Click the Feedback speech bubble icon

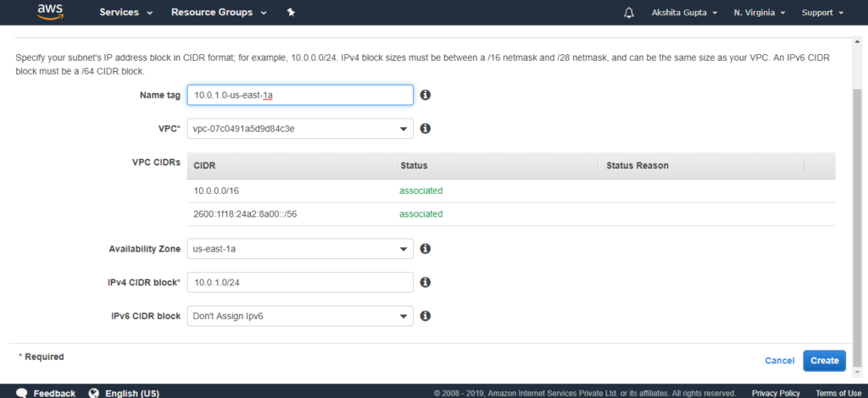[21, 393]
